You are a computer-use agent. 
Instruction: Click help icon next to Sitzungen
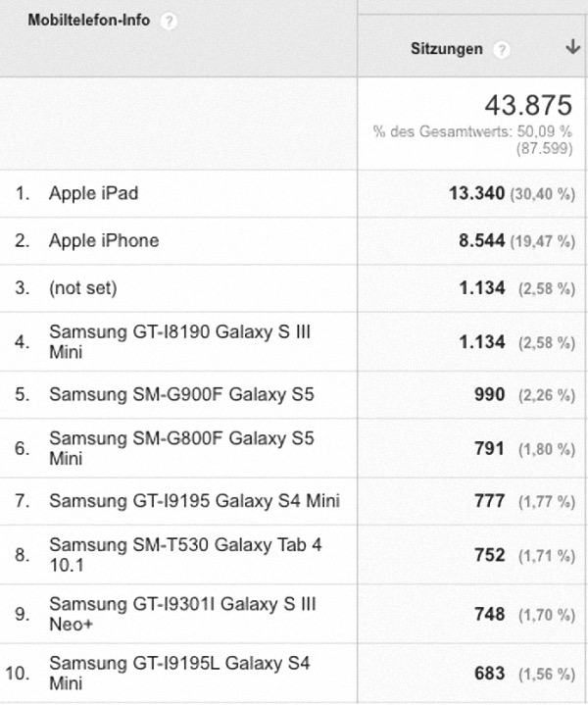[x=501, y=49]
